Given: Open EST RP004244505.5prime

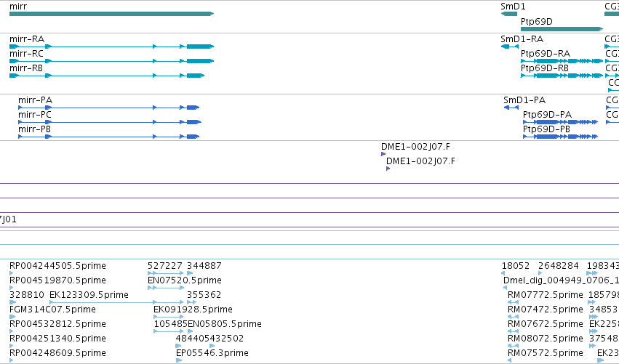Looking at the screenshot, I should [12, 273].
